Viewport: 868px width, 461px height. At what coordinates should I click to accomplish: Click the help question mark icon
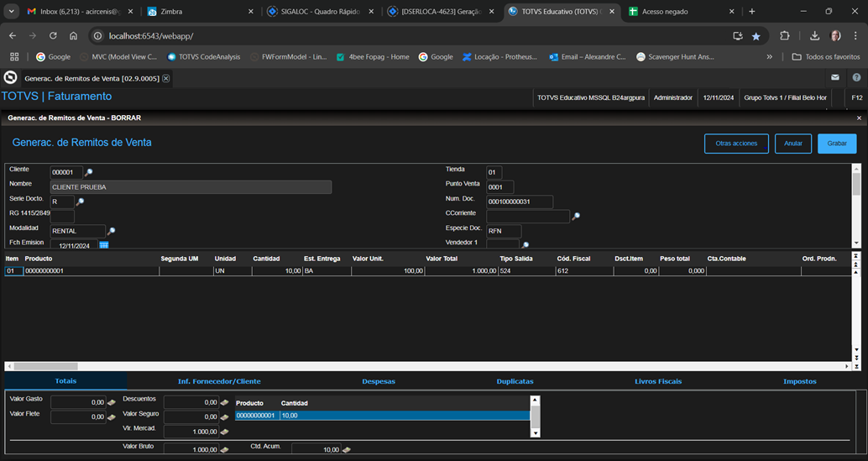point(856,77)
